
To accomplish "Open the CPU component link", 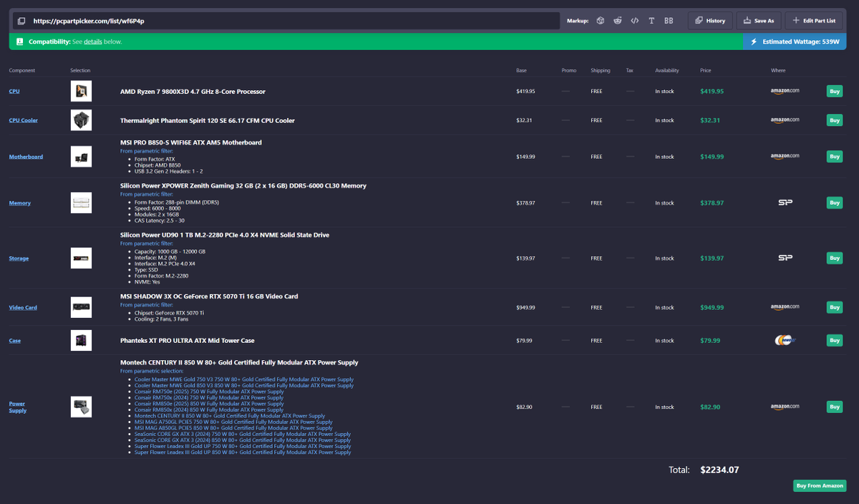I will [14, 92].
